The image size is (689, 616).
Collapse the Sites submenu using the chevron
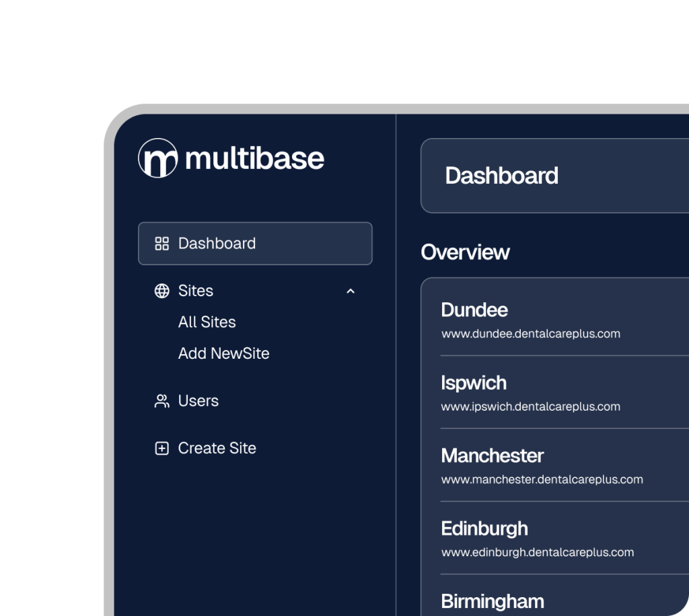pos(350,291)
